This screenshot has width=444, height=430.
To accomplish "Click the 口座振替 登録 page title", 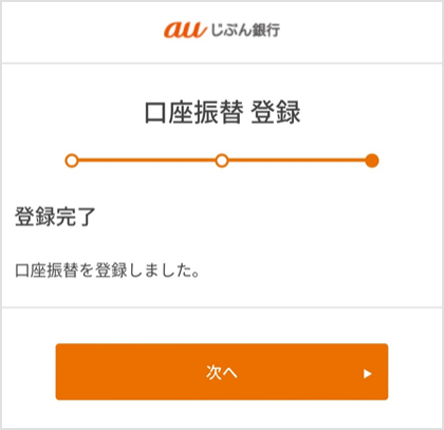I will pyautogui.click(x=222, y=112).
